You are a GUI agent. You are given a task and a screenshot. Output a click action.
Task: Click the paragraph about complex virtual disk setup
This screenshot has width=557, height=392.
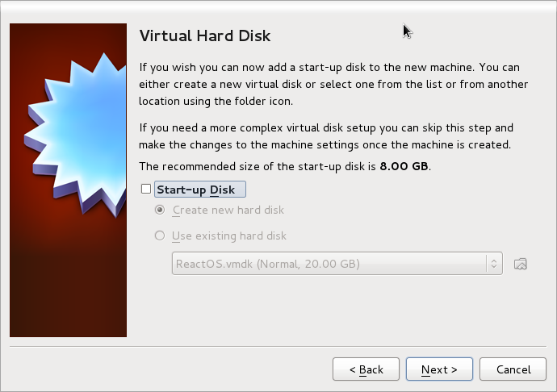[326, 136]
